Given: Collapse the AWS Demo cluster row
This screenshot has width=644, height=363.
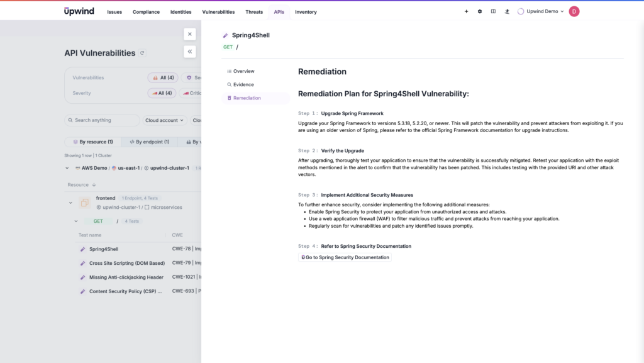Looking at the screenshot, I should click(x=67, y=168).
